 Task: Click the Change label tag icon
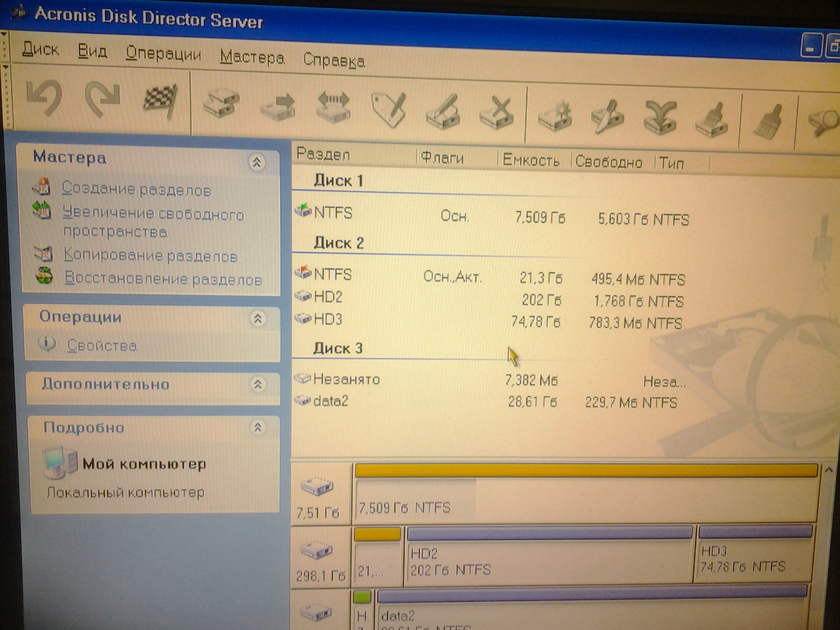coord(389,110)
